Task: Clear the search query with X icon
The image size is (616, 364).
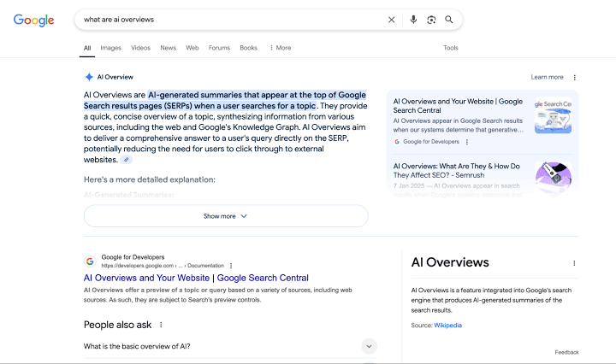Action: click(392, 20)
